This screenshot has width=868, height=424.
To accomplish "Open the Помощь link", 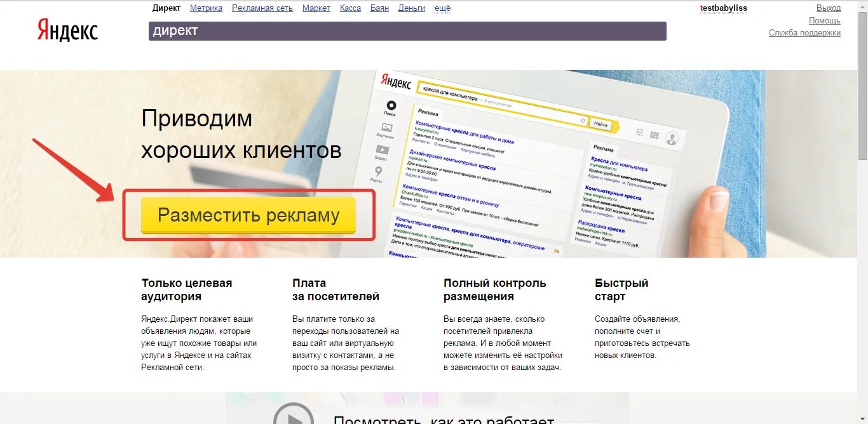I will point(825,20).
